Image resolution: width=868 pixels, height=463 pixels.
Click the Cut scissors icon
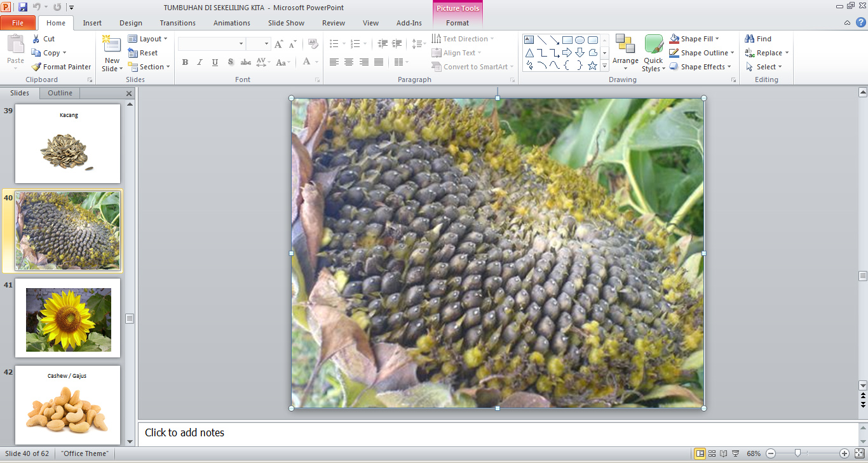(x=36, y=39)
